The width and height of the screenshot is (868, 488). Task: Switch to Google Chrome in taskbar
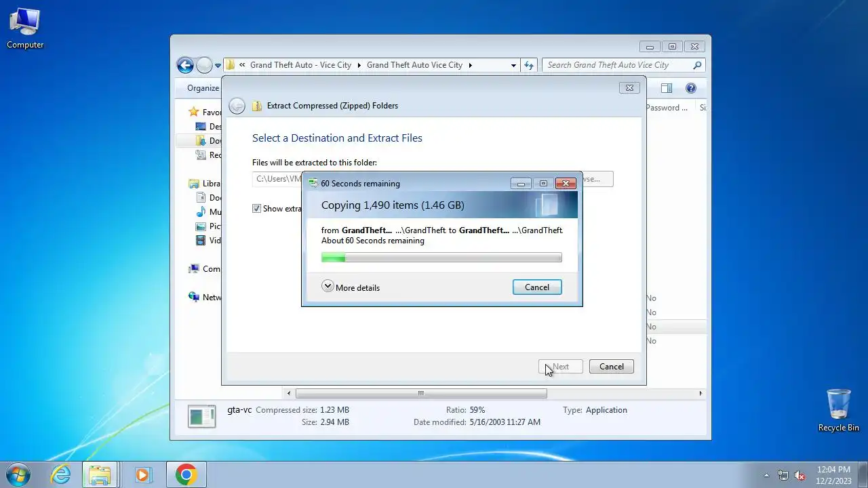[x=186, y=474]
